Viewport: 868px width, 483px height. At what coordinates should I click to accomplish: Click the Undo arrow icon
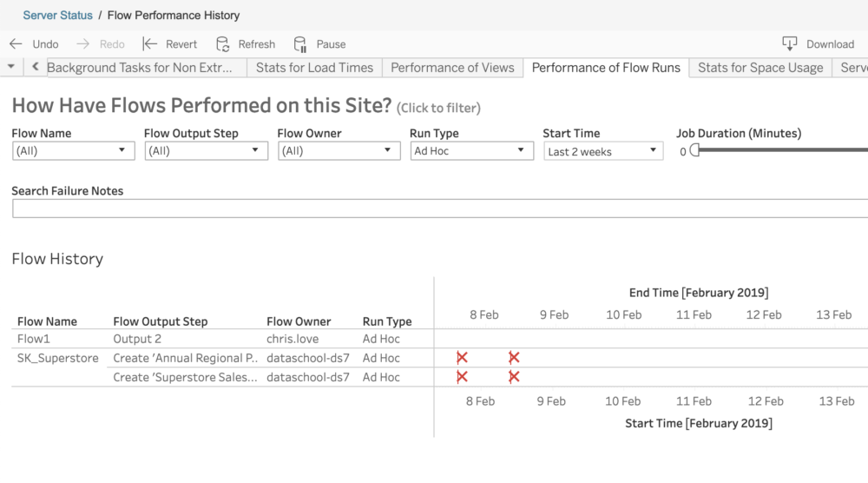click(16, 43)
